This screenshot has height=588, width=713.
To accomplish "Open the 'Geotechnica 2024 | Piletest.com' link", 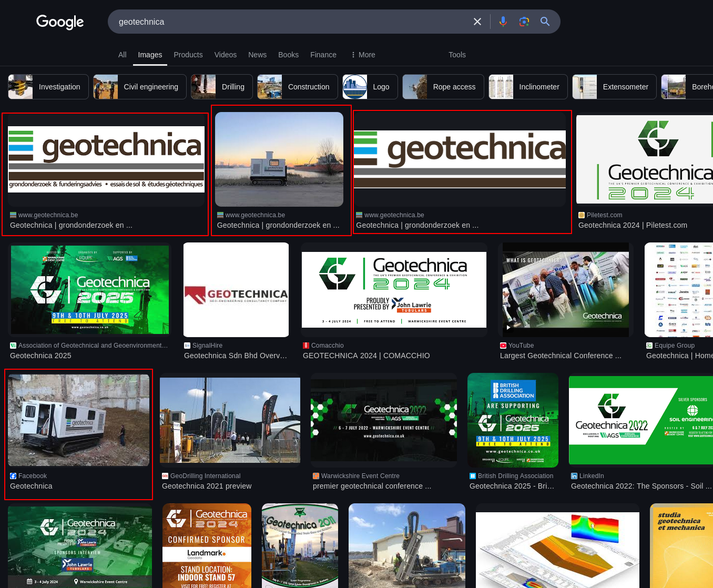I will click(x=633, y=225).
